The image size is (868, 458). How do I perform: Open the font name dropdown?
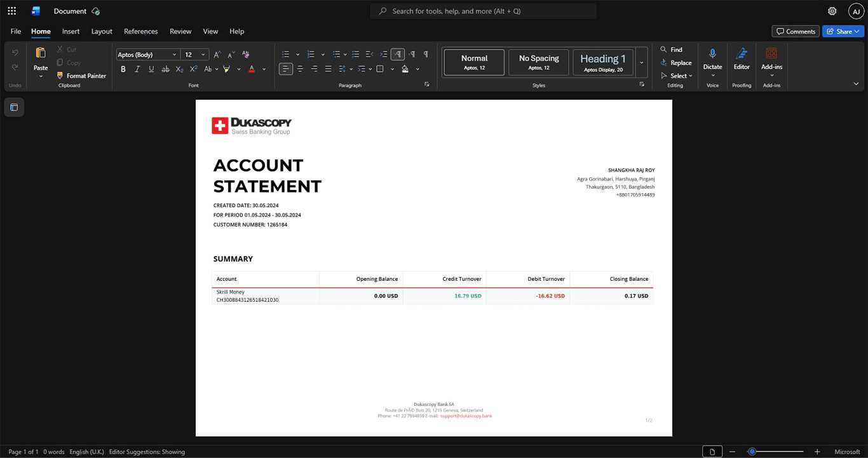click(175, 55)
